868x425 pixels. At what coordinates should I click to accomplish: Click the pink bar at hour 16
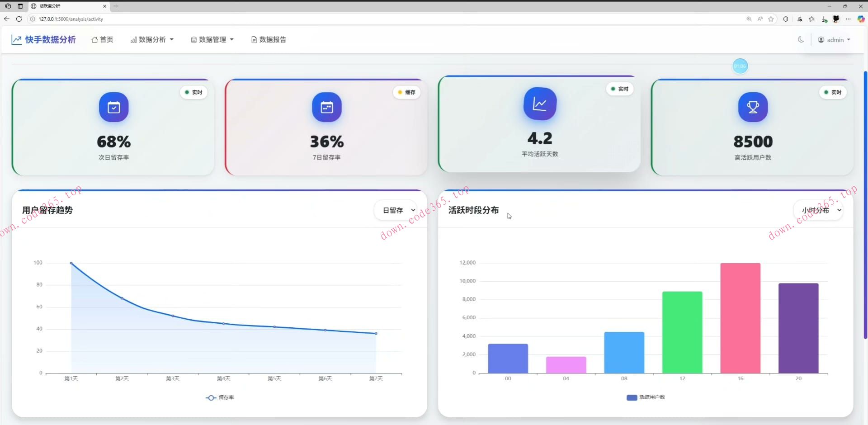740,318
